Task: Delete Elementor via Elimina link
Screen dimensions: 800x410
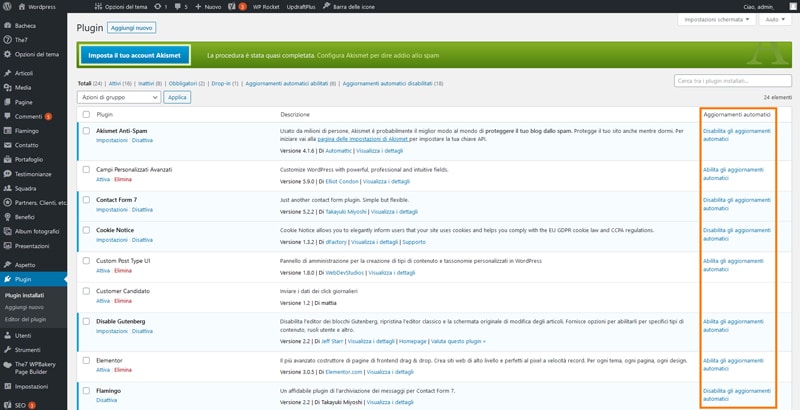Action: pyautogui.click(x=123, y=370)
